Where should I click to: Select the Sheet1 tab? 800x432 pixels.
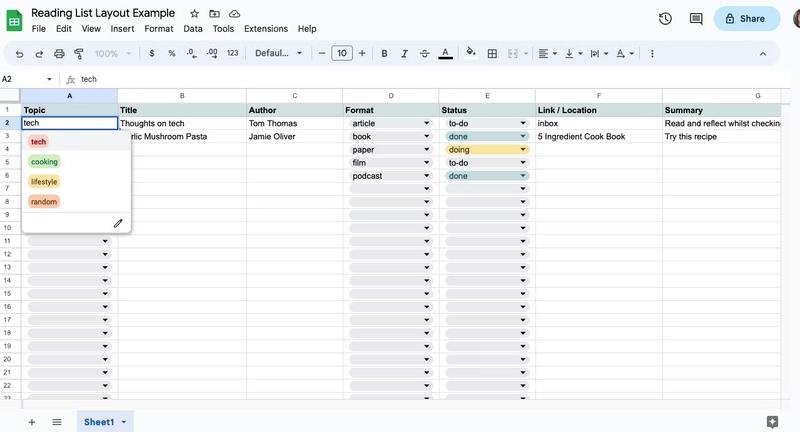(105, 422)
